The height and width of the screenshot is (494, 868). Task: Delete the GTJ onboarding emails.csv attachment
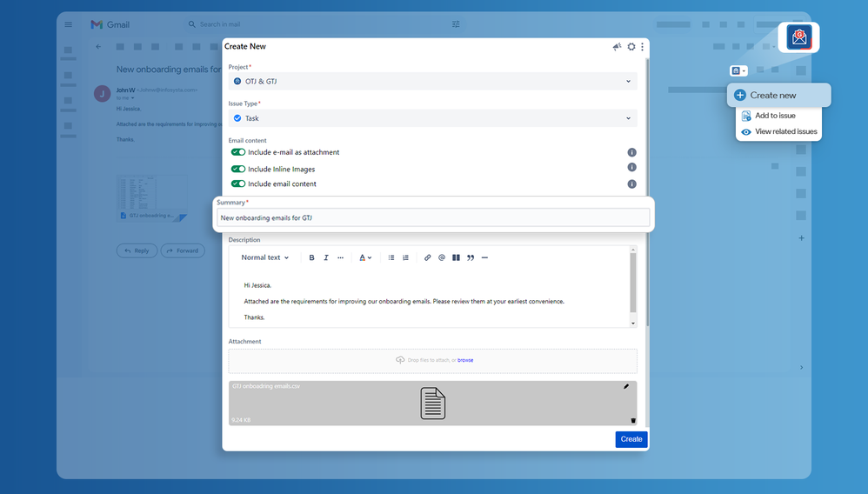tap(633, 420)
